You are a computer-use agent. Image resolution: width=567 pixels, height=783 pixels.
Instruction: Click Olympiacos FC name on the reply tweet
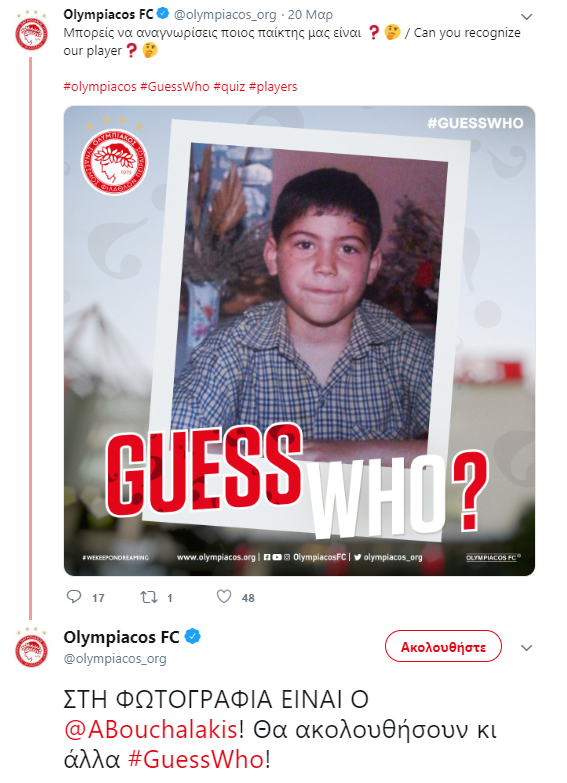pos(121,637)
